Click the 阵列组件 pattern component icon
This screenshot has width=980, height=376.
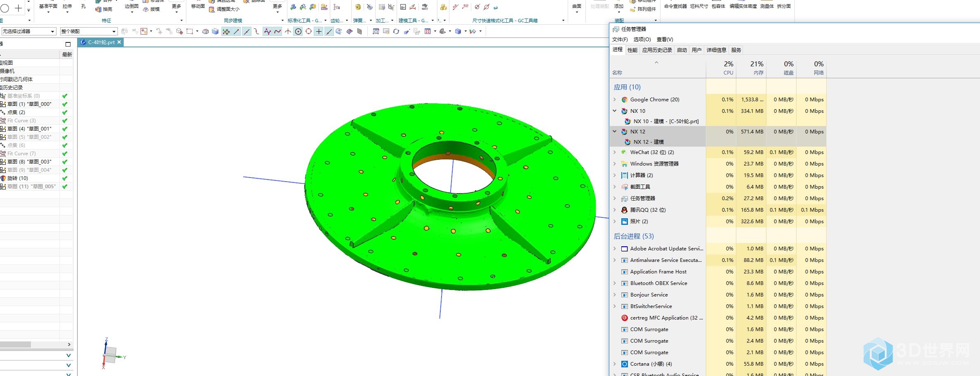(633, 9)
